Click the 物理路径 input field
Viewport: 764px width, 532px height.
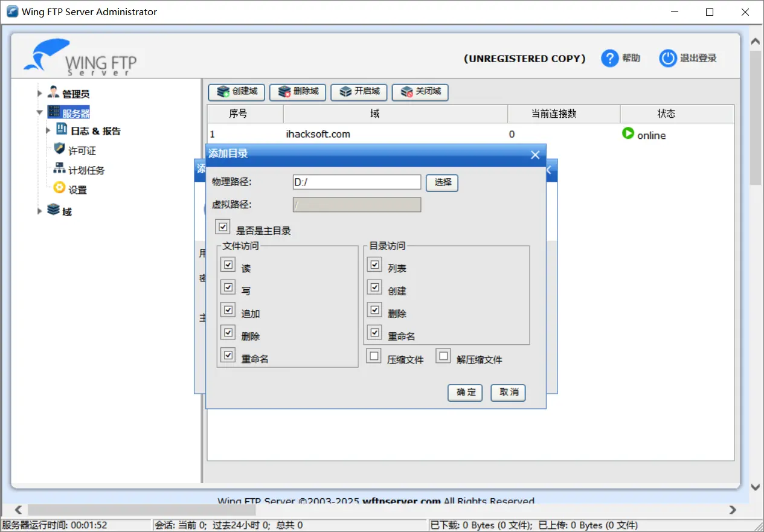[357, 182]
